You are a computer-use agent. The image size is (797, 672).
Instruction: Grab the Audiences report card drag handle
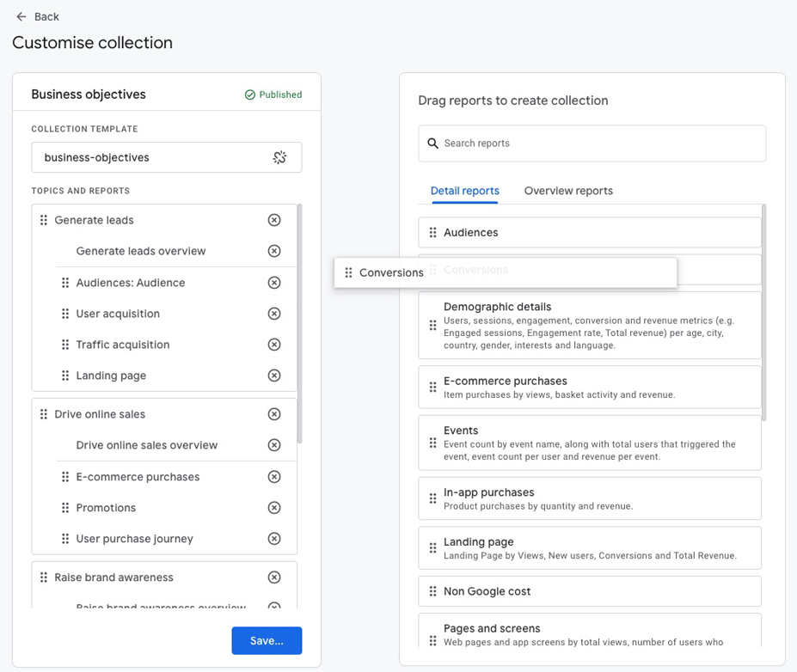point(432,232)
